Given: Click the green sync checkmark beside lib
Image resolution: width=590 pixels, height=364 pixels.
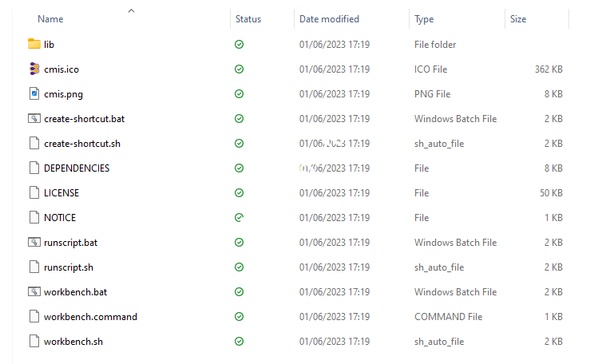Looking at the screenshot, I should point(239,44).
